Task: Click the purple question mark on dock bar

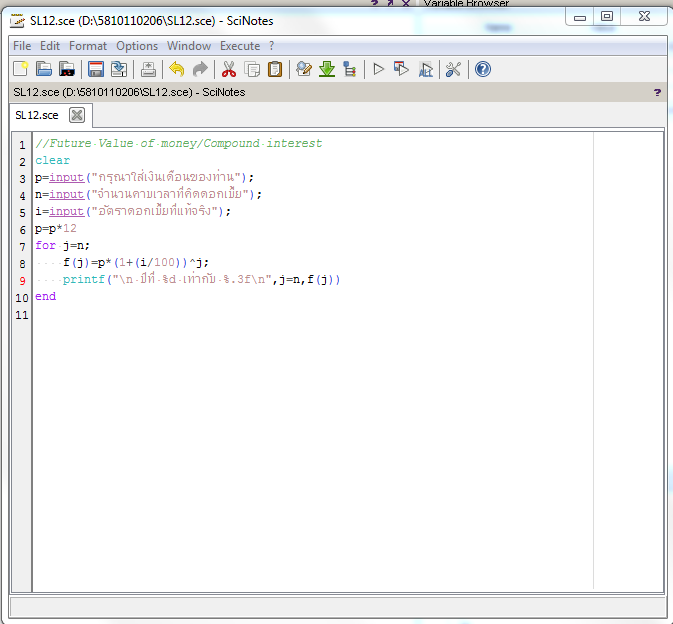Action: click(657, 92)
